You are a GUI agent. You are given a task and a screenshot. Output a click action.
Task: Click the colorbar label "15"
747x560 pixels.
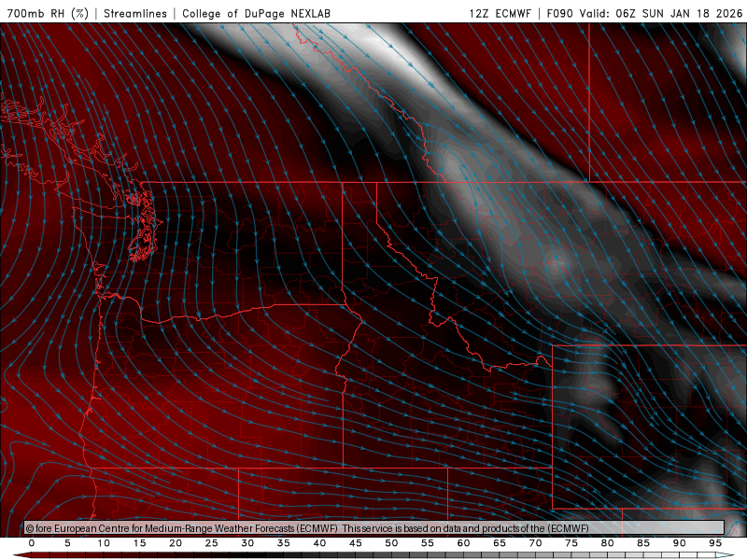tap(139, 543)
